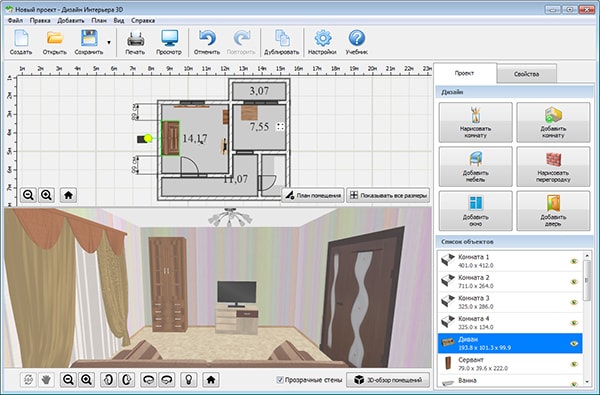This screenshot has height=395, width=600.
Task: Open the Справка menu
Action: 143,20
